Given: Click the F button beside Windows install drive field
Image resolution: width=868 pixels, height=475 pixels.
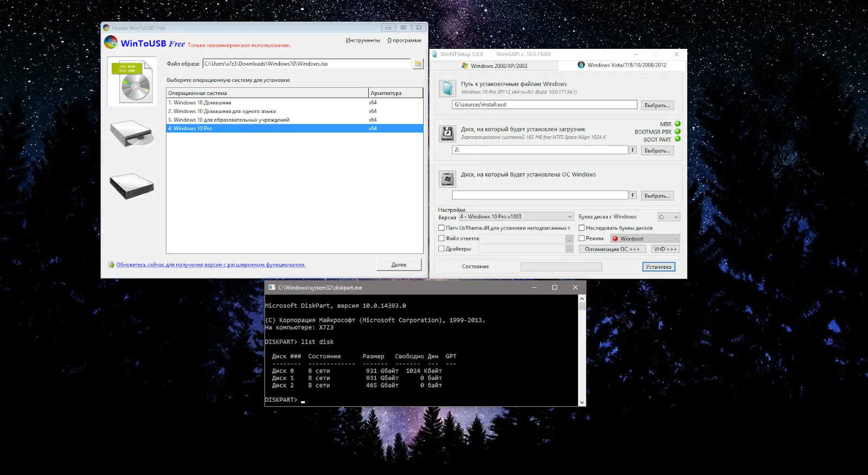Looking at the screenshot, I should [633, 195].
